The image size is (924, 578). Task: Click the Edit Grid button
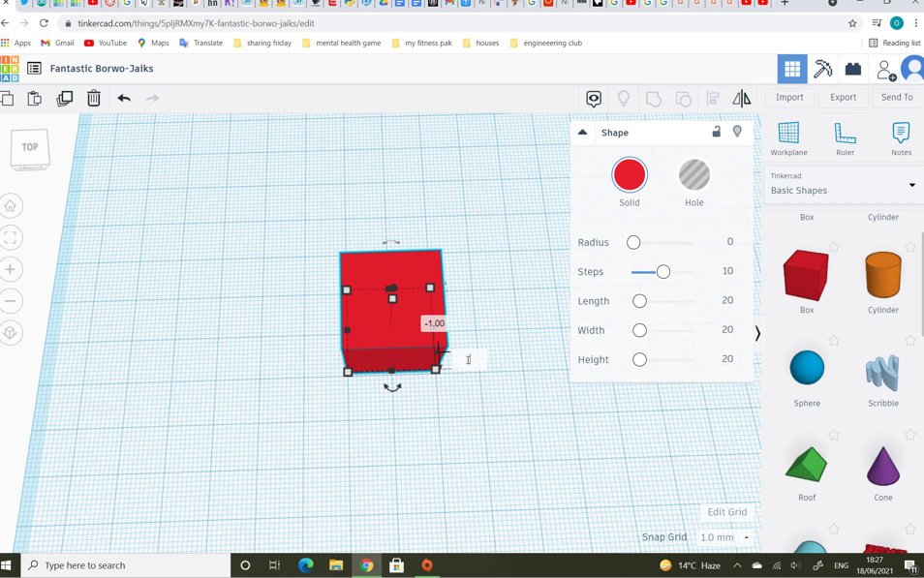point(726,511)
